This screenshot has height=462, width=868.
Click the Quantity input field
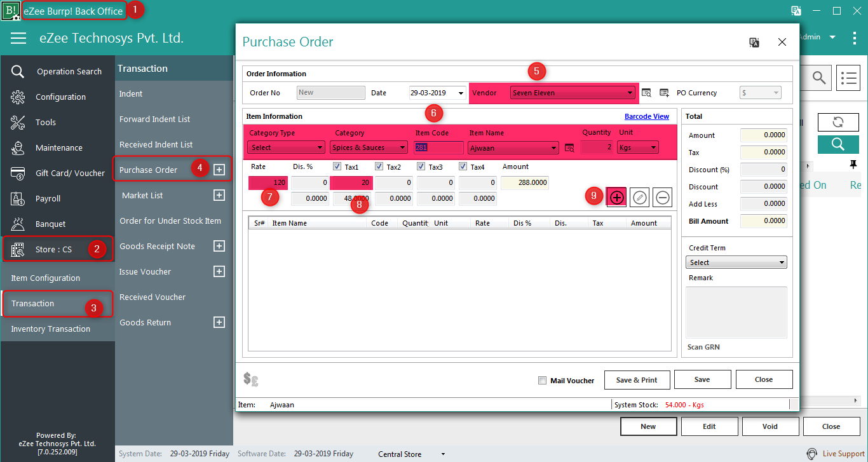597,147
